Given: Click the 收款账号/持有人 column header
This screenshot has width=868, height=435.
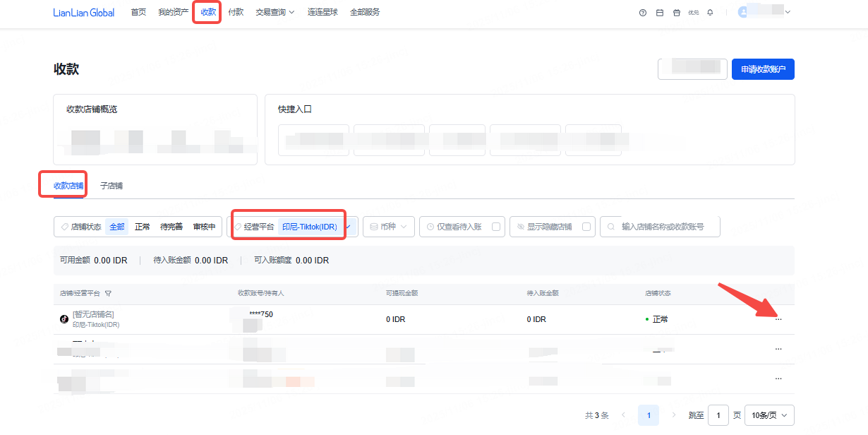Looking at the screenshot, I should (261, 293).
